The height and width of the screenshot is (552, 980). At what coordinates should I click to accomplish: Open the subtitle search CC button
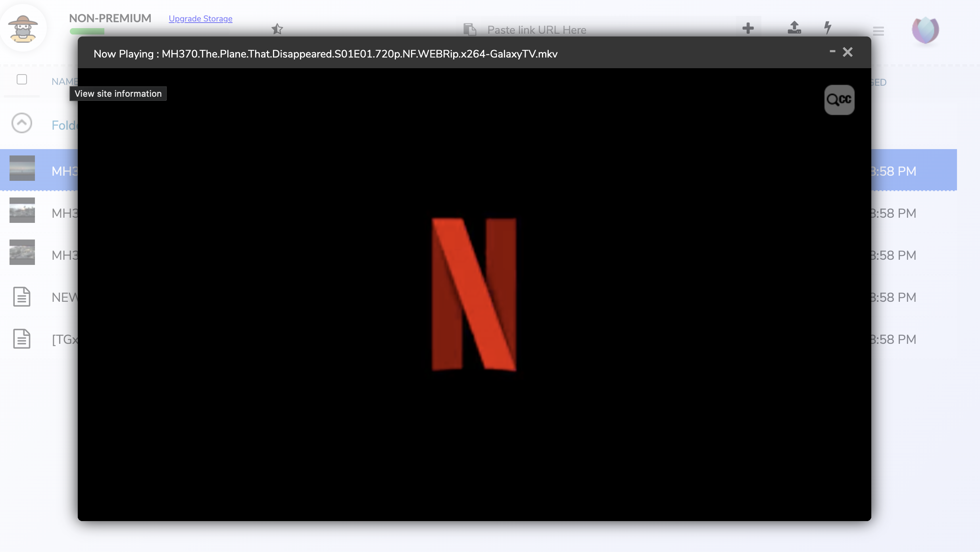pyautogui.click(x=839, y=100)
